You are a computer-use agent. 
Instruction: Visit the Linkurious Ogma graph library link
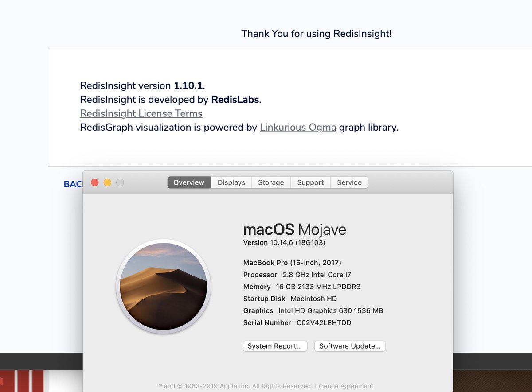coord(298,127)
